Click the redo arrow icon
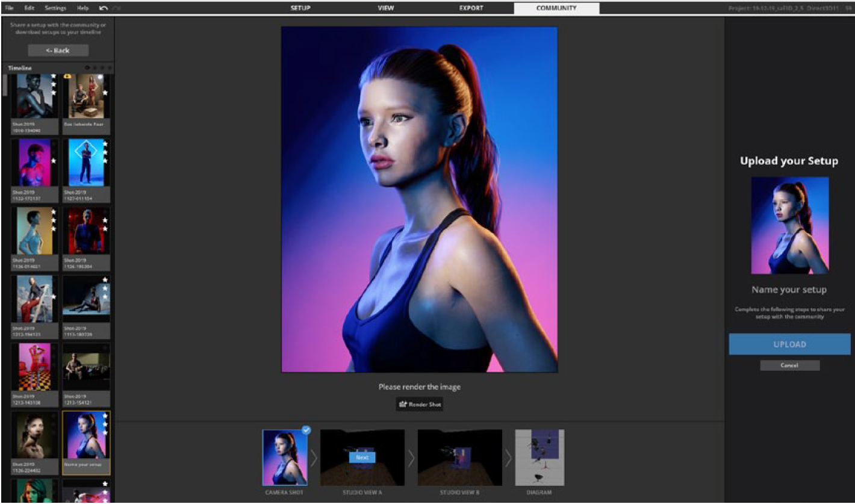 (x=117, y=8)
